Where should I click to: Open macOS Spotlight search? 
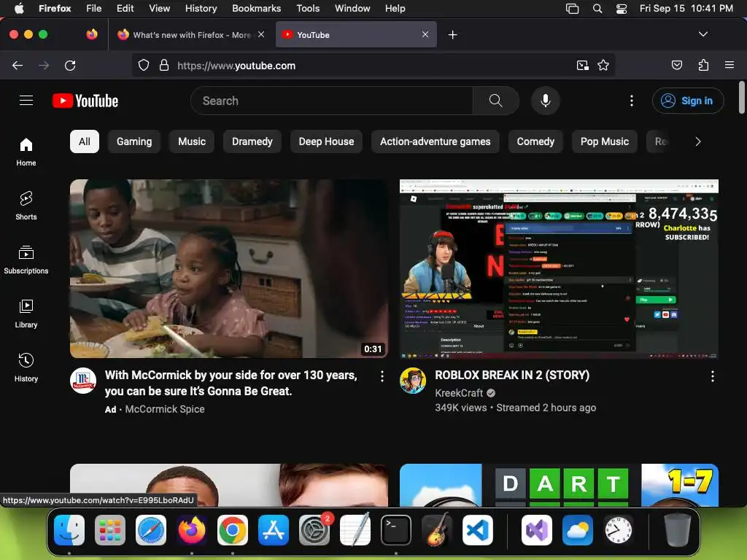(x=597, y=9)
